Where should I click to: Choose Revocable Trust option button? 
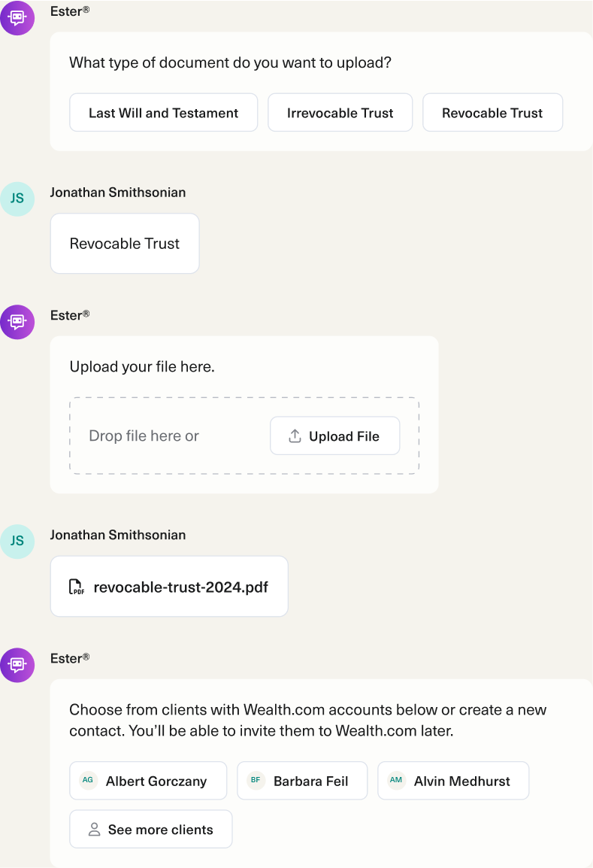pyautogui.click(x=493, y=112)
